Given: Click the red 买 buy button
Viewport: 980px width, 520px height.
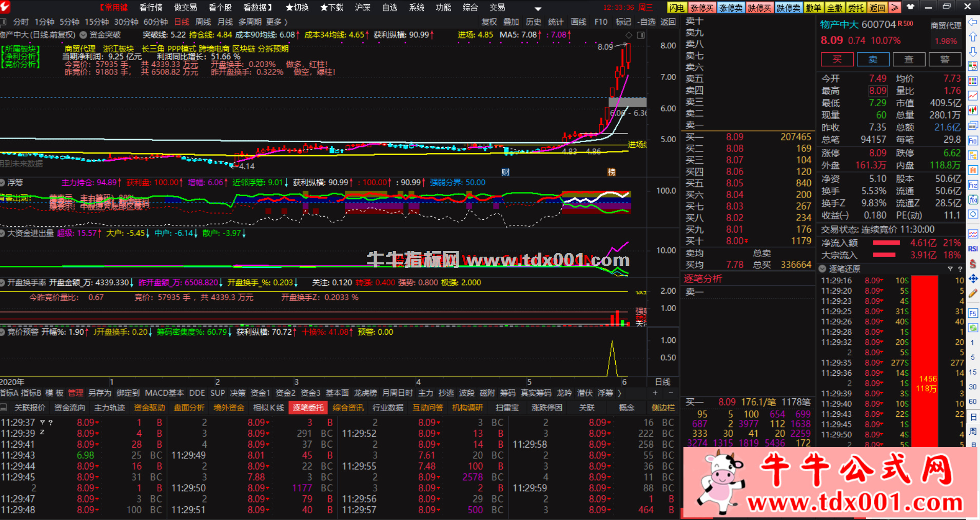Looking at the screenshot, I should 837,59.
